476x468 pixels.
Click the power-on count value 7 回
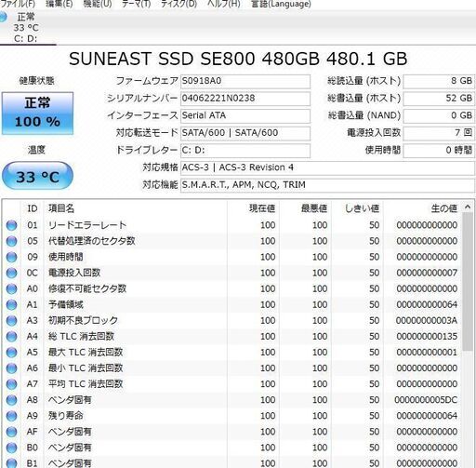pos(439,133)
